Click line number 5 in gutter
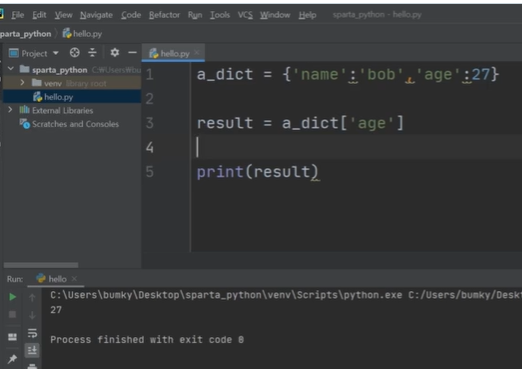The height and width of the screenshot is (369, 522). coord(149,172)
